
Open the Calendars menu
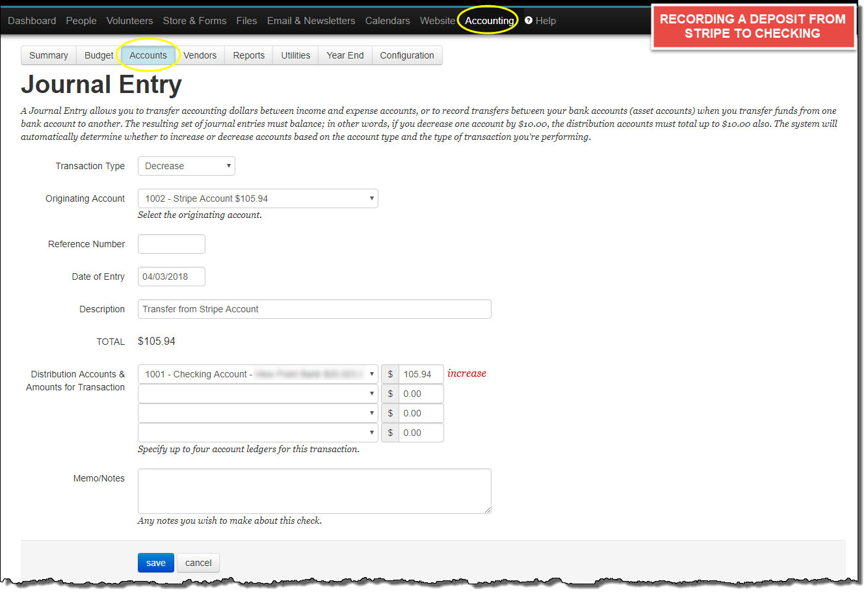[388, 21]
